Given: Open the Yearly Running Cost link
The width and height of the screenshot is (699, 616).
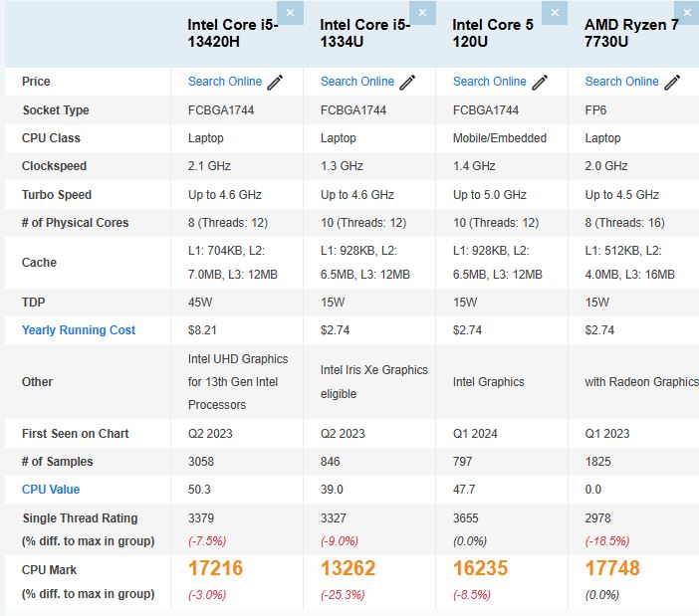Looking at the screenshot, I should tap(79, 330).
